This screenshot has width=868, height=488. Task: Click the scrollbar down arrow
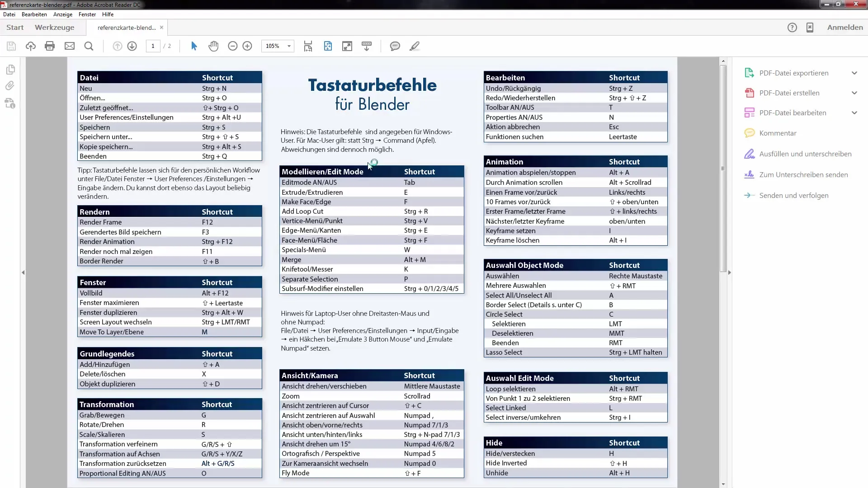pos(723,484)
